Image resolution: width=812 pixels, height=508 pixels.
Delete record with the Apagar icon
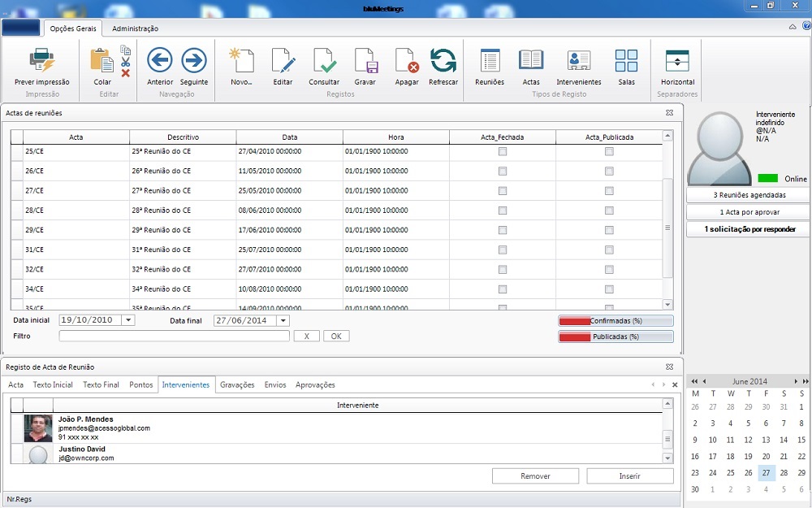point(407,61)
